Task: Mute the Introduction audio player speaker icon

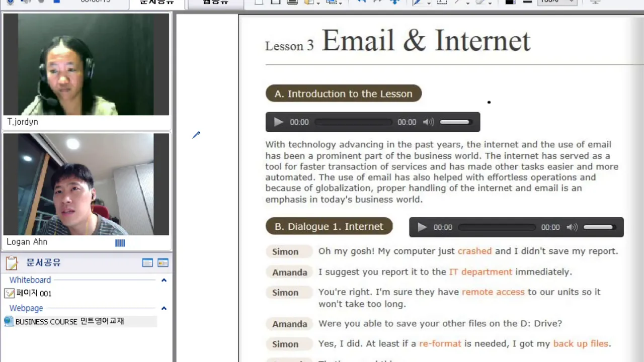Action: pos(428,122)
